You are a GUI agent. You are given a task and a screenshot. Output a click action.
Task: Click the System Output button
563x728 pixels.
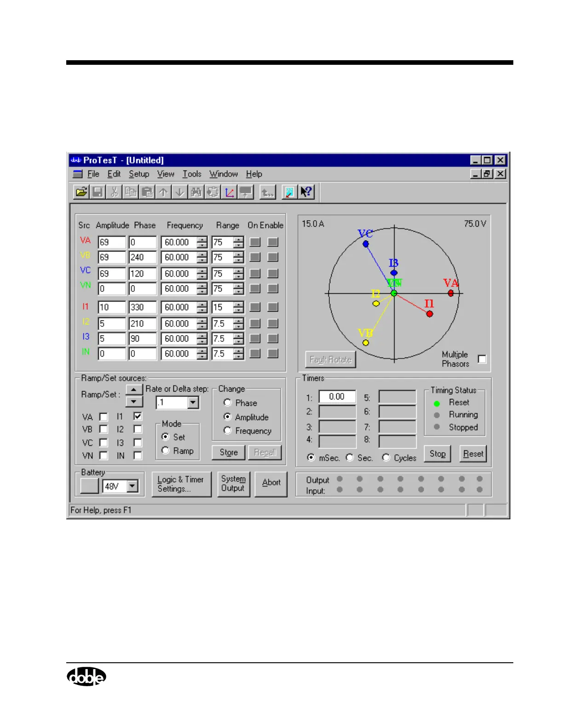(x=233, y=484)
